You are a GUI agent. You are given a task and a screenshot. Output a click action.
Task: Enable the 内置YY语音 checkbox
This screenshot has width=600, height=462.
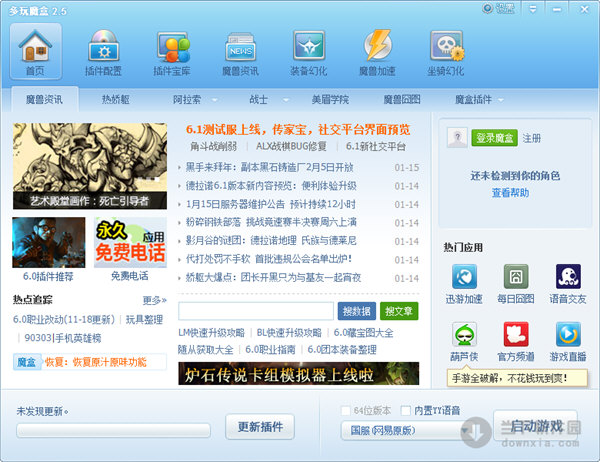click(405, 411)
